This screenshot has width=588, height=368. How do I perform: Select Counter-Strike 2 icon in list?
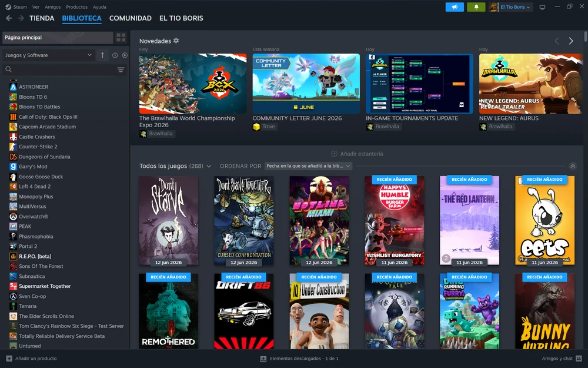[13, 147]
